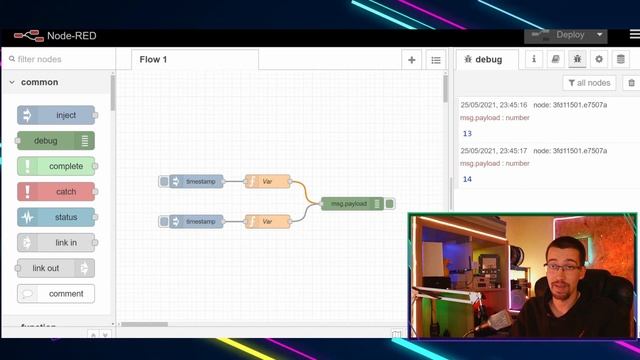
Task: Open the Deploy options dropdown arrow
Action: coord(600,35)
